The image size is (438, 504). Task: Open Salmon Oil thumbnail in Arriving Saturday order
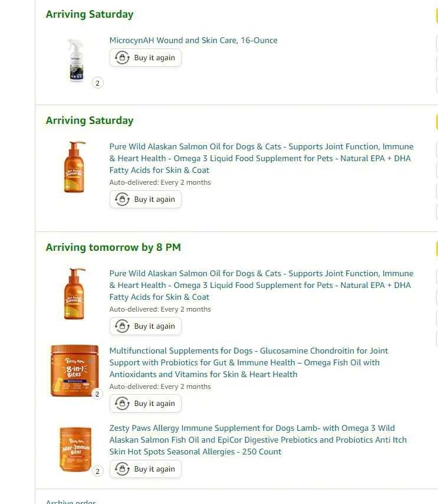[75, 167]
